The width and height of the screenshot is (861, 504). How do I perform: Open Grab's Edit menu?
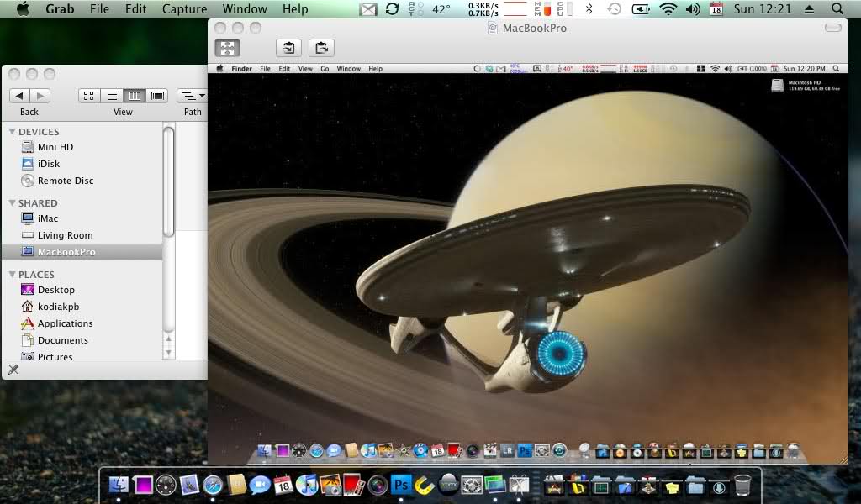[135, 8]
